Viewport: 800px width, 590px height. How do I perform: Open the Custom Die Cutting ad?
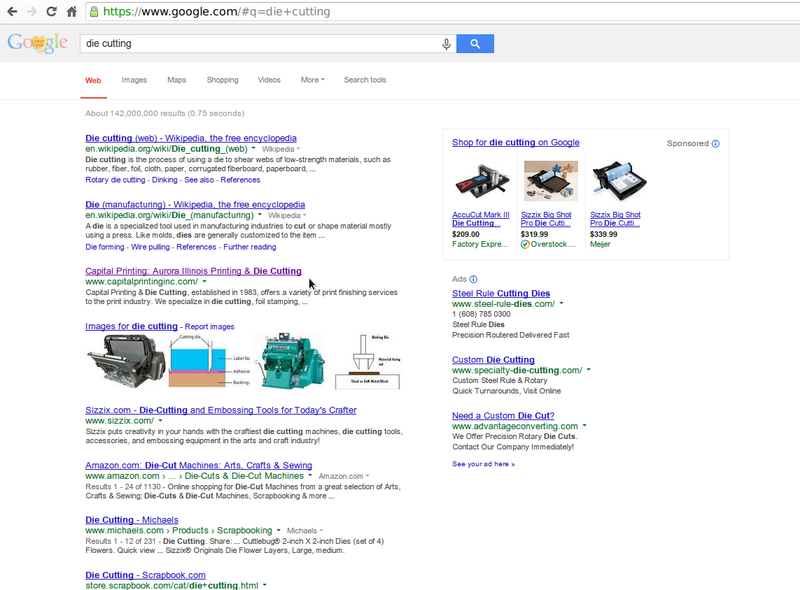tap(493, 360)
